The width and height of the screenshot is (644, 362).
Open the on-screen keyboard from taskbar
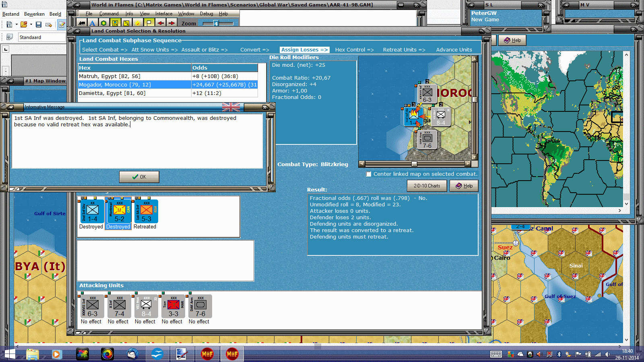tap(496, 354)
